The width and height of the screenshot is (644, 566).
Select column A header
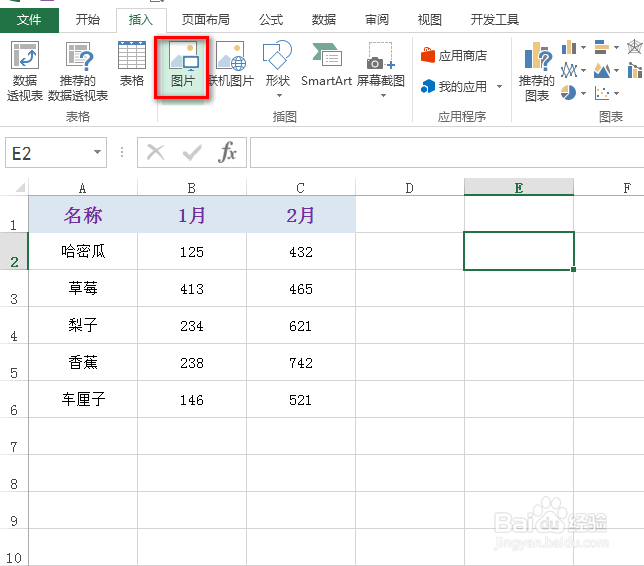point(83,188)
